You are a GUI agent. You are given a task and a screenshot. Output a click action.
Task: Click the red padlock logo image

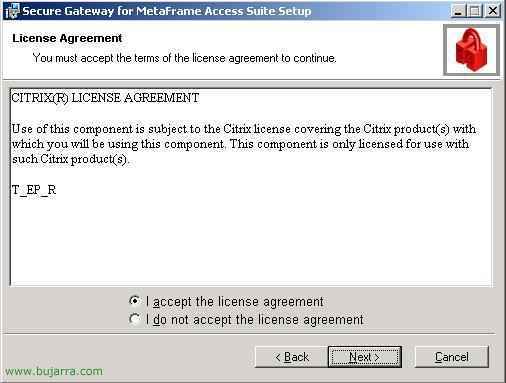[x=471, y=50]
